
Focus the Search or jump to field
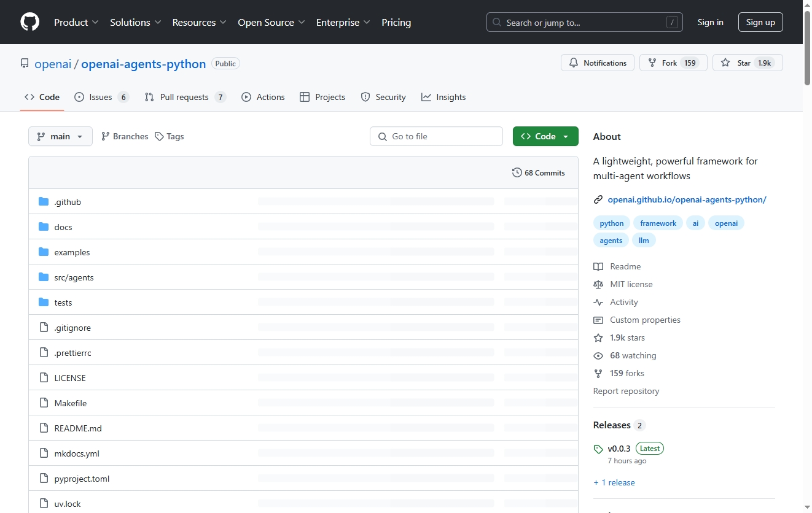pyautogui.click(x=585, y=22)
